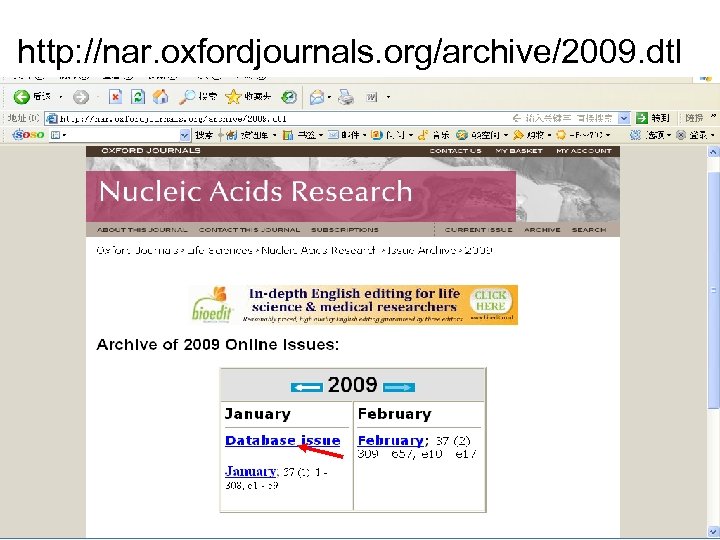Click the page icon in the address bar
The height and width of the screenshot is (540, 720).
[52, 118]
